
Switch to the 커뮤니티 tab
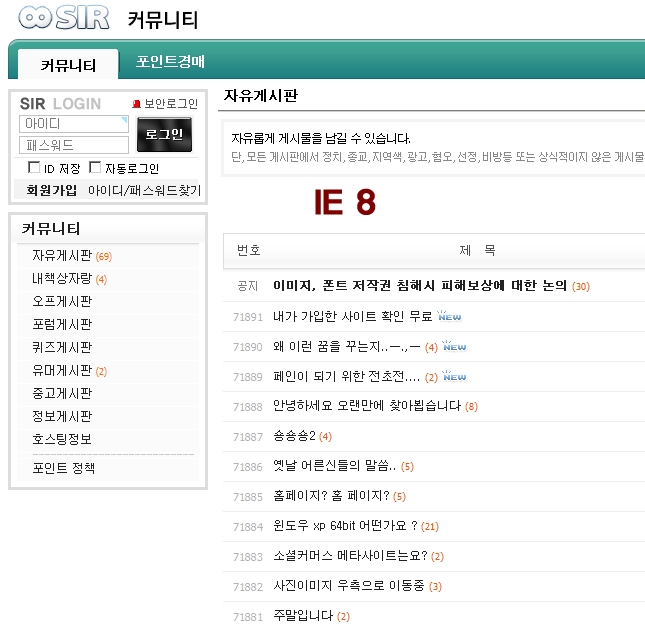(68, 65)
